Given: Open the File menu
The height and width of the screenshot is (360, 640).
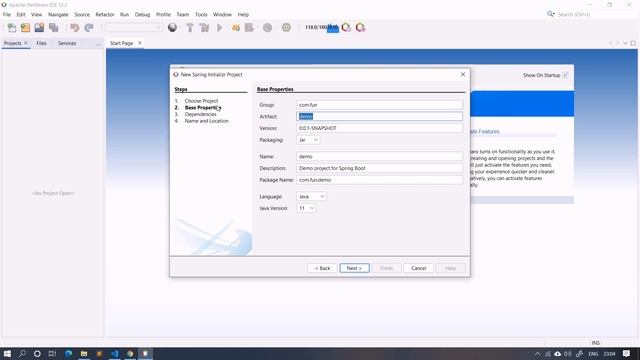Looking at the screenshot, I should (7, 14).
